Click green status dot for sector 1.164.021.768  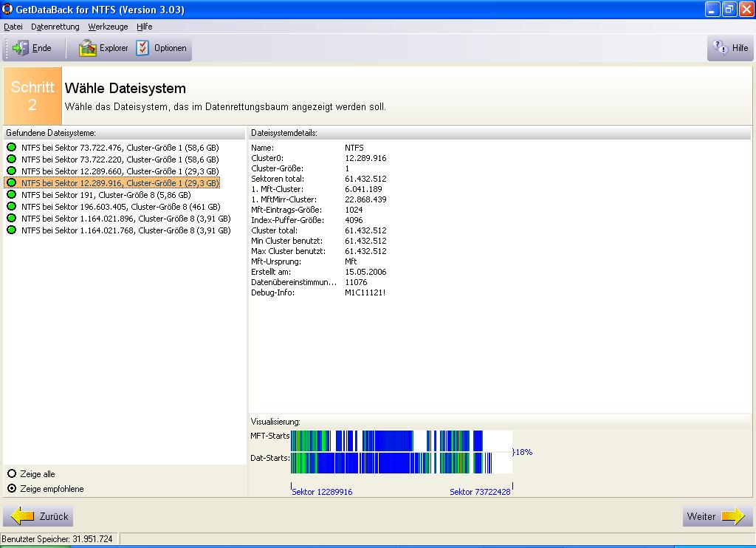12,230
